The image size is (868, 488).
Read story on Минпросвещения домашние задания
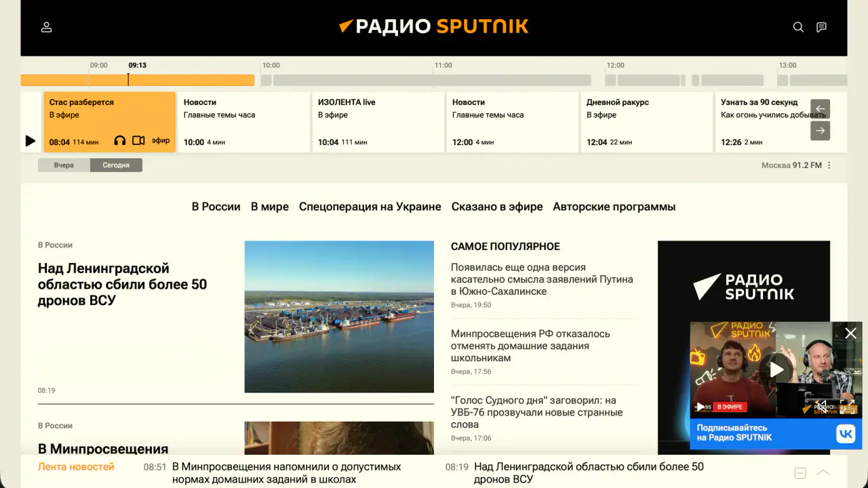click(530, 346)
